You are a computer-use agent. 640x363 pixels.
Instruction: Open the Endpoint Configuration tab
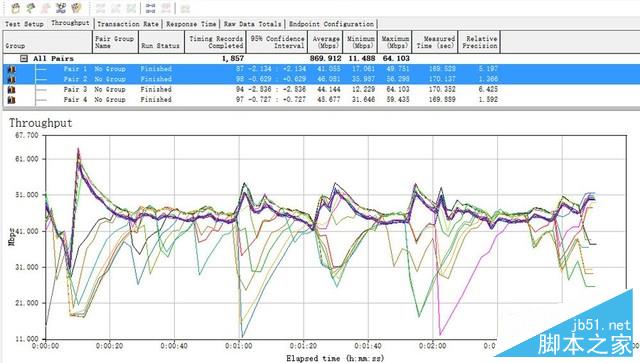331,24
